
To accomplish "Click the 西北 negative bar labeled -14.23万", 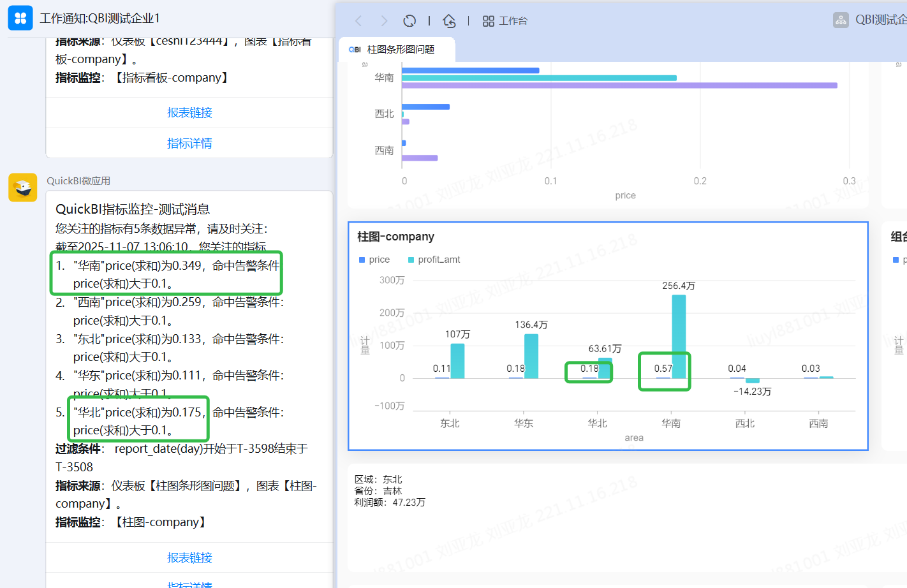I will point(753,381).
